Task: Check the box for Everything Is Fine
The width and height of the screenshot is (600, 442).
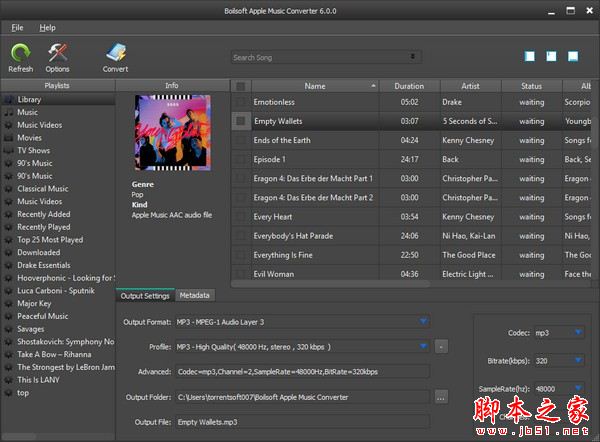Action: click(x=241, y=255)
